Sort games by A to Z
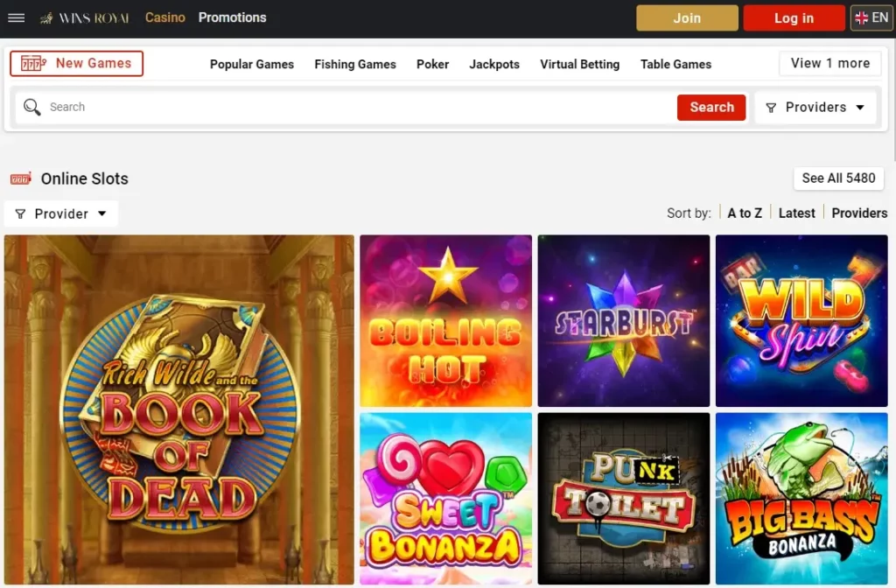Viewport: 896px width, 588px height. (x=745, y=213)
